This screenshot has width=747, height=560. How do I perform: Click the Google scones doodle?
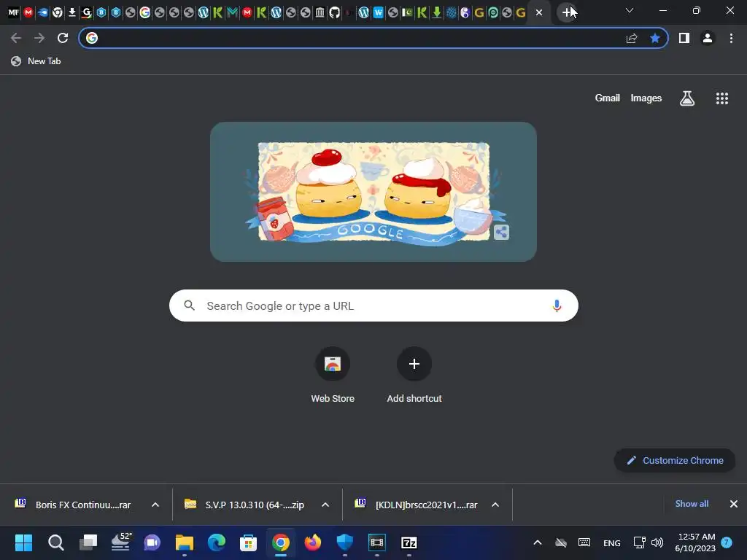click(373, 192)
